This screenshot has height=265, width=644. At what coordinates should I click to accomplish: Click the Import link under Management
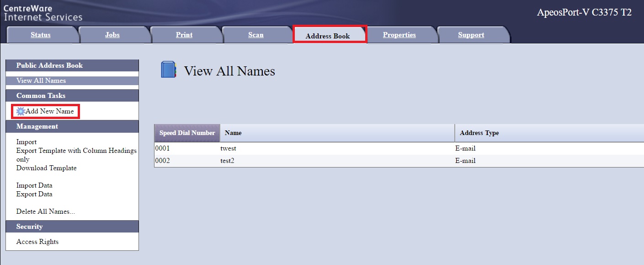27,142
